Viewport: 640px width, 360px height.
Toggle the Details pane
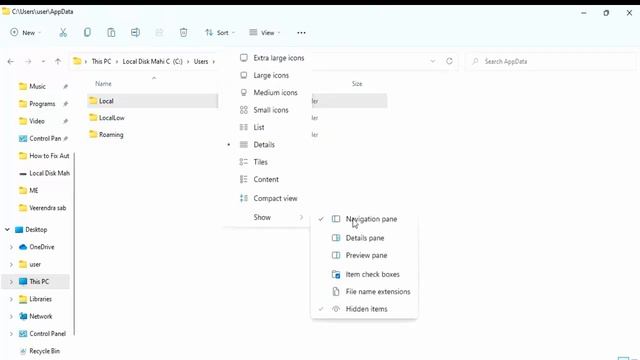(364, 238)
